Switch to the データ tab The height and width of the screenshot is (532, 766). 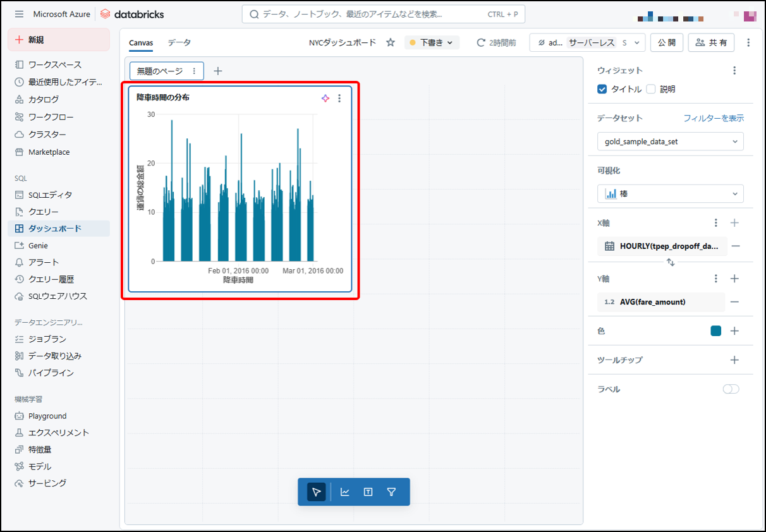(x=179, y=42)
